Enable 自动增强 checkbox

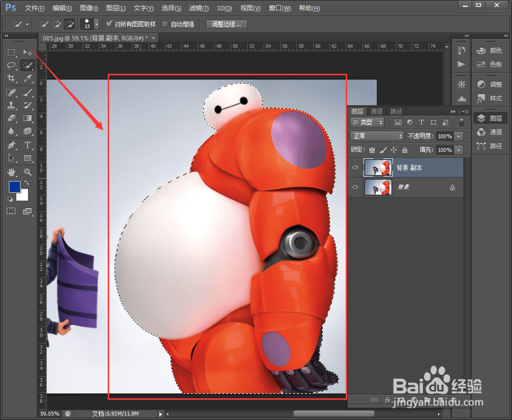tap(165, 24)
